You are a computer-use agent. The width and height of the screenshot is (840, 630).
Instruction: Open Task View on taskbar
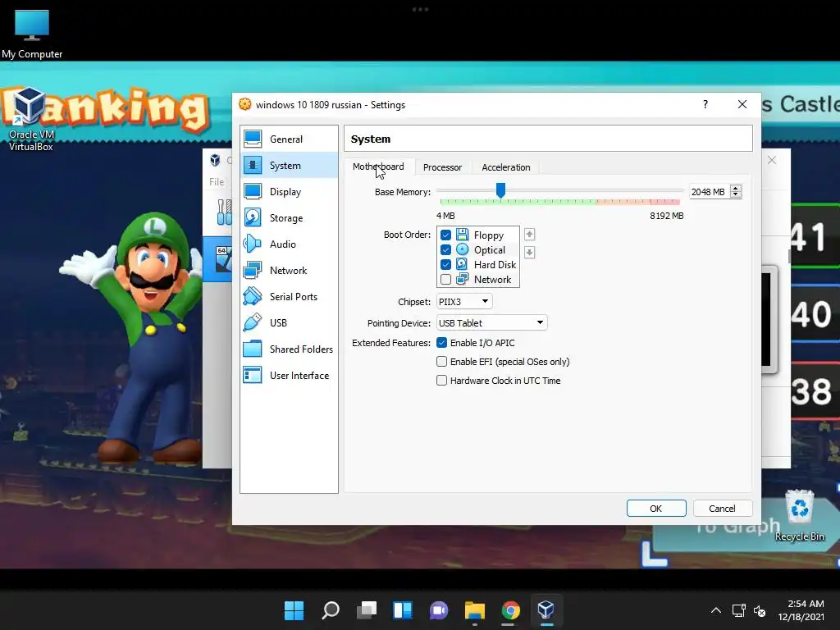[x=367, y=610]
